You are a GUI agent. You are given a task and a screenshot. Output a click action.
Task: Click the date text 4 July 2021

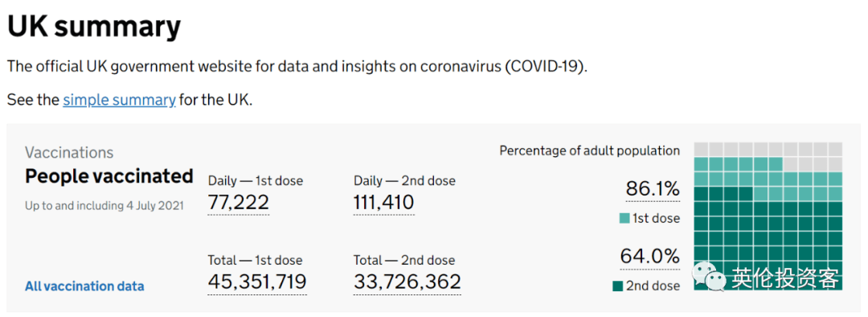(154, 206)
